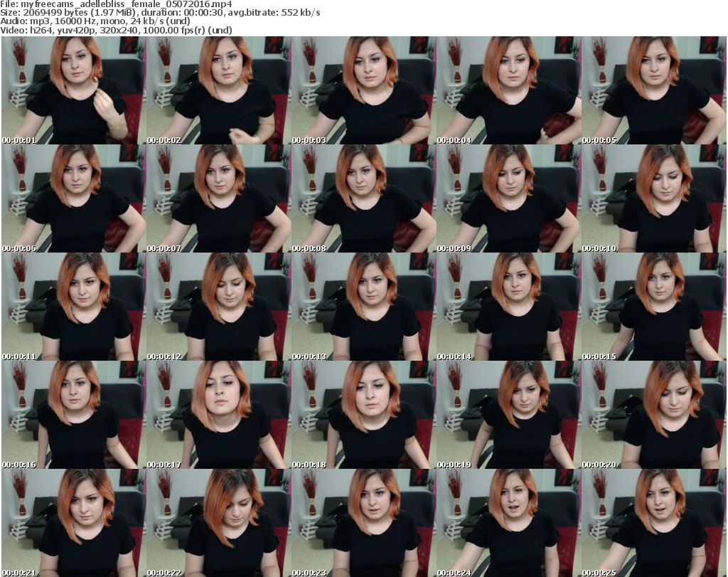The image size is (728, 577).
Task: Pick the frame stamped 00:00:11
Action: coord(73,307)
